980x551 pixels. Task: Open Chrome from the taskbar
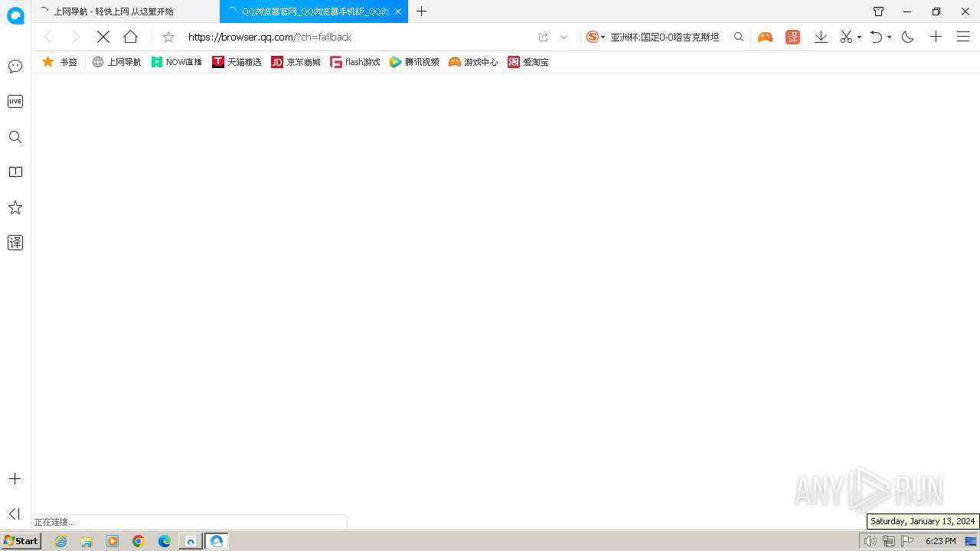[x=139, y=541]
